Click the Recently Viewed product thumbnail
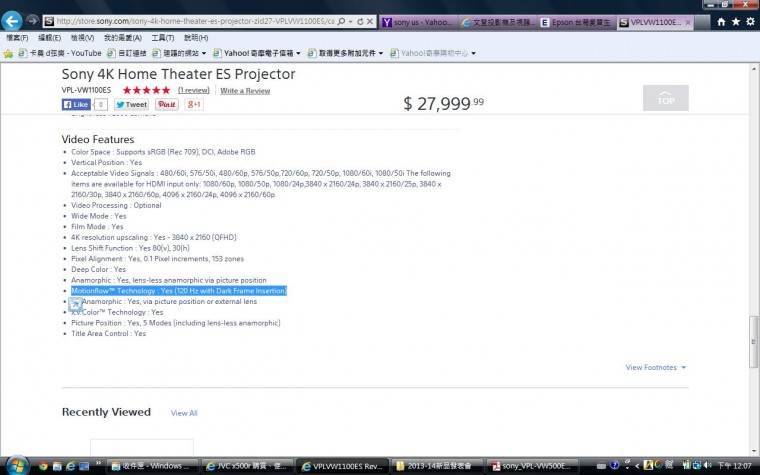Screen dimensions: 760x475 point(142,448)
